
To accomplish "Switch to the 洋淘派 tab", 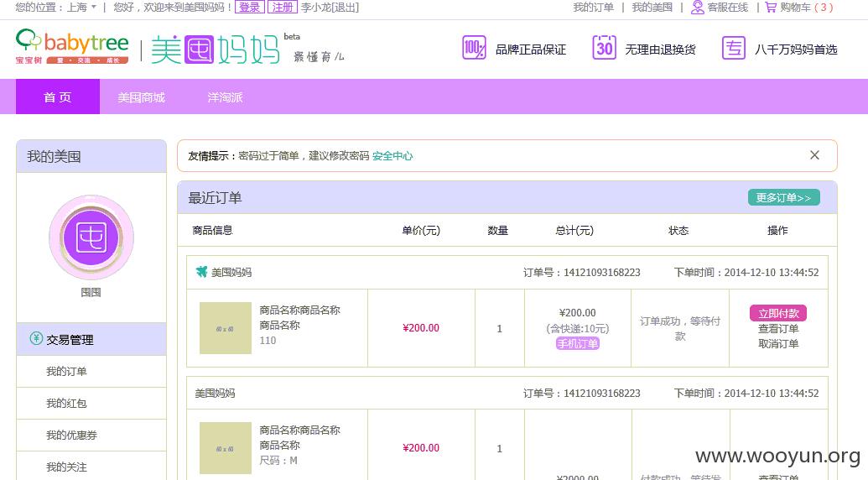I will point(225,97).
